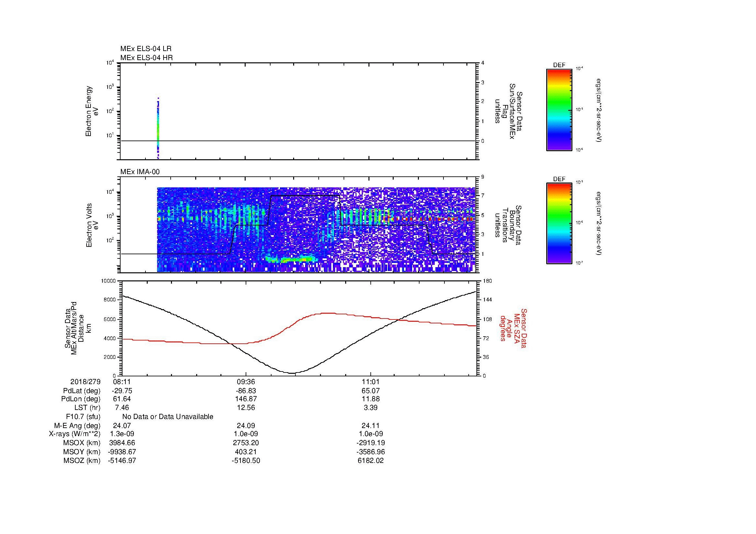Select the lower DEF color bar

559,224
